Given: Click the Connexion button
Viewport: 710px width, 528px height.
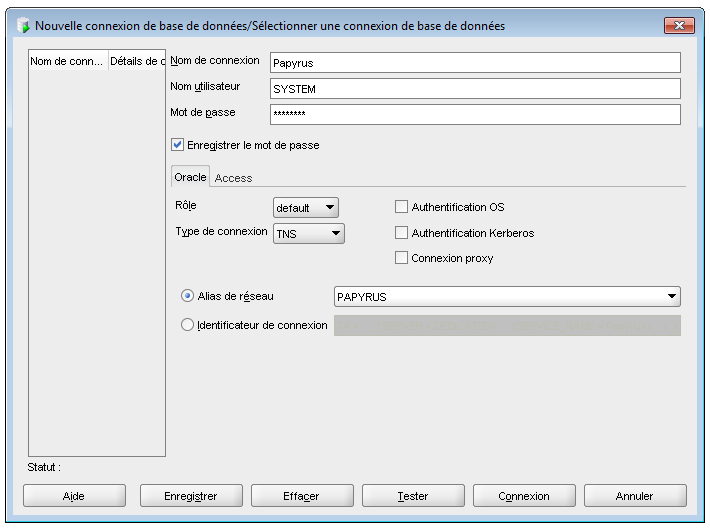Looking at the screenshot, I should point(524,496).
